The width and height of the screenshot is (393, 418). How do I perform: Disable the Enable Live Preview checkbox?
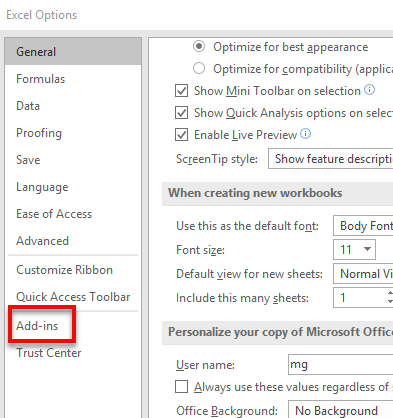click(181, 135)
